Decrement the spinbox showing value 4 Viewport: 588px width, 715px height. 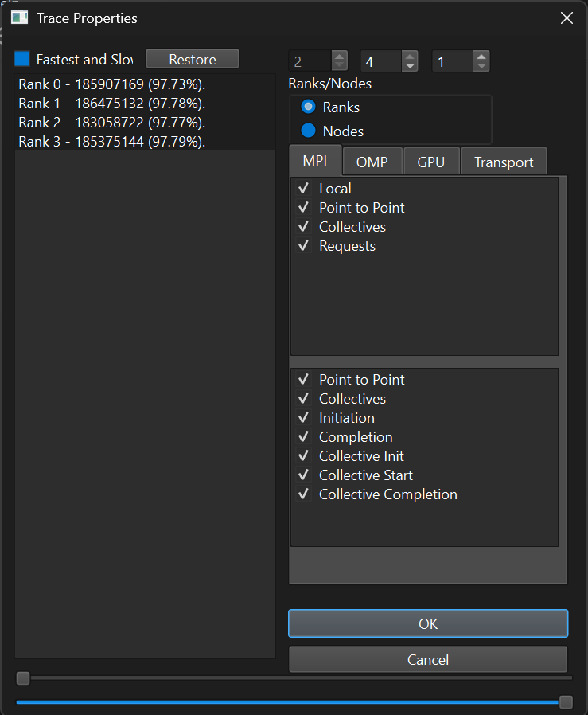pyautogui.click(x=410, y=66)
